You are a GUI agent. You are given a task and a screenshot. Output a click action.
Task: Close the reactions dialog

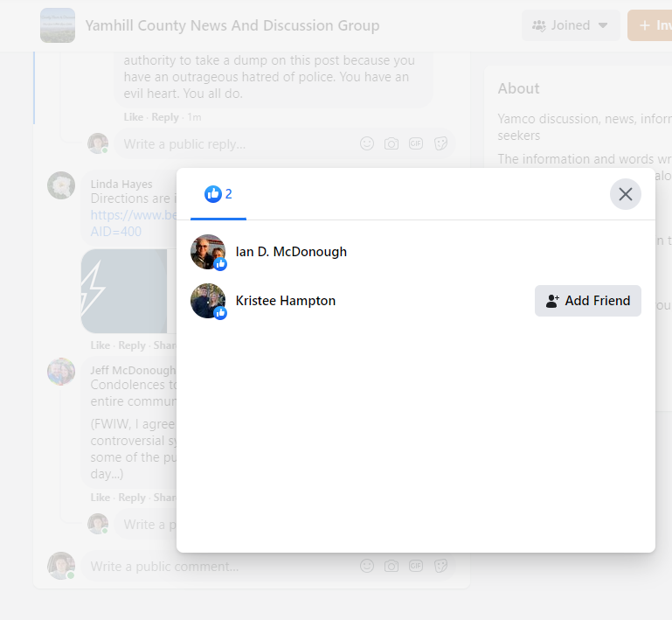(626, 194)
